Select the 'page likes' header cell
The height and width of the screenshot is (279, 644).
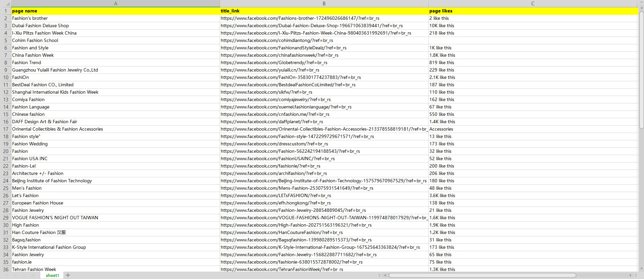(533, 11)
